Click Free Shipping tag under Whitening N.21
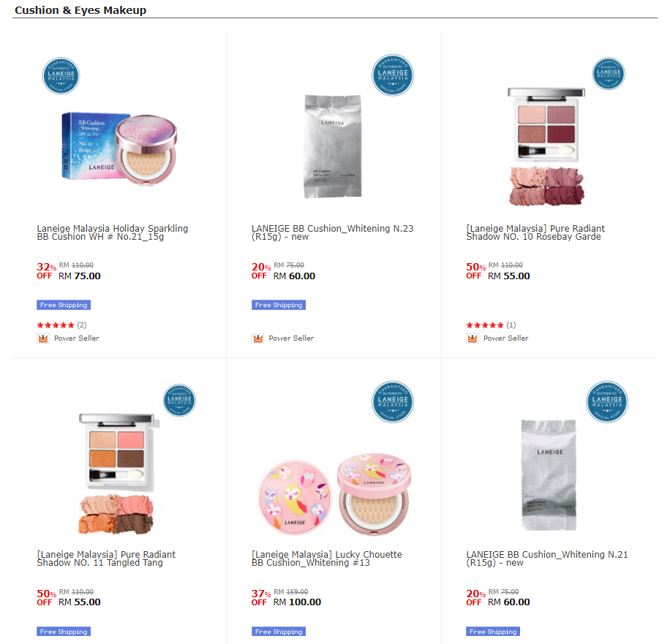 click(x=493, y=631)
